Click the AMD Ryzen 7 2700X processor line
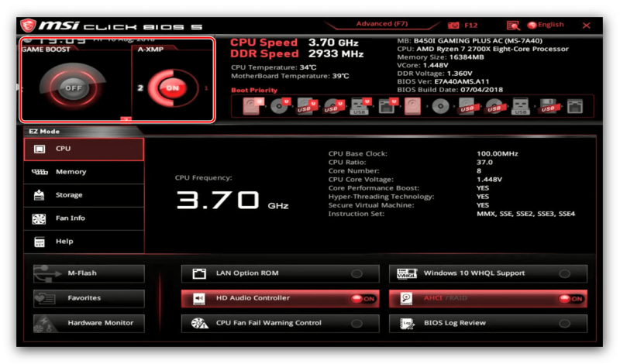The width and height of the screenshot is (620, 364). tap(483, 49)
